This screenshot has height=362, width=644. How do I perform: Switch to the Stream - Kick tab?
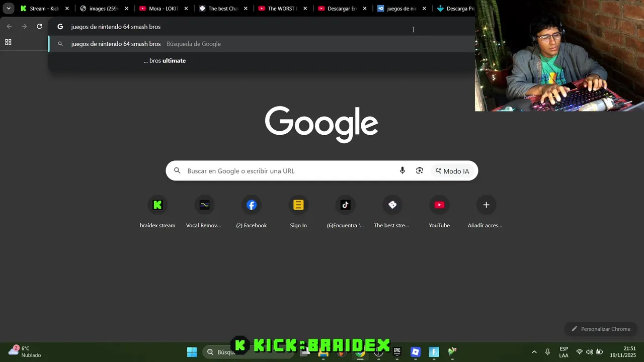tap(44, 9)
